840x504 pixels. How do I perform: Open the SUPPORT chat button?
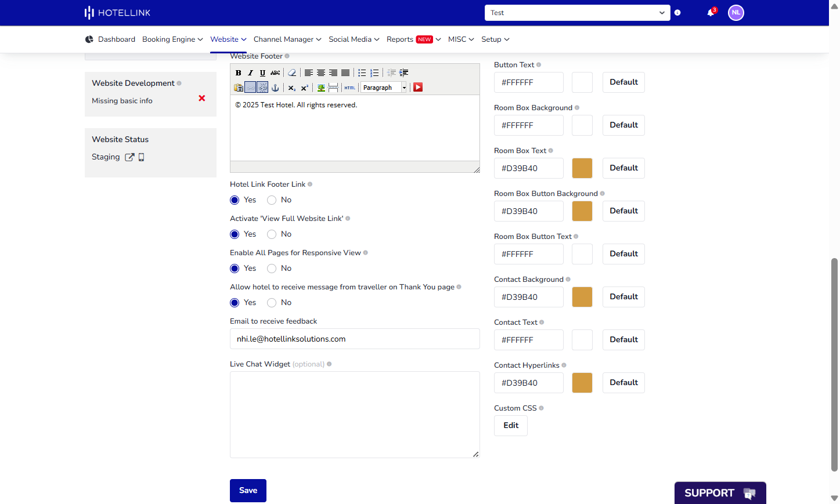(720, 493)
